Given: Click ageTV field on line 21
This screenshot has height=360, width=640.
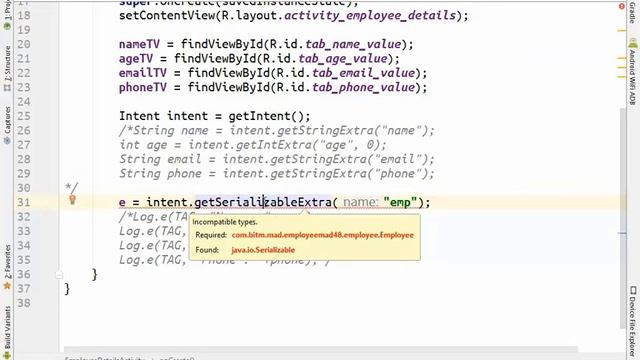Looking at the screenshot, I should point(136,59).
